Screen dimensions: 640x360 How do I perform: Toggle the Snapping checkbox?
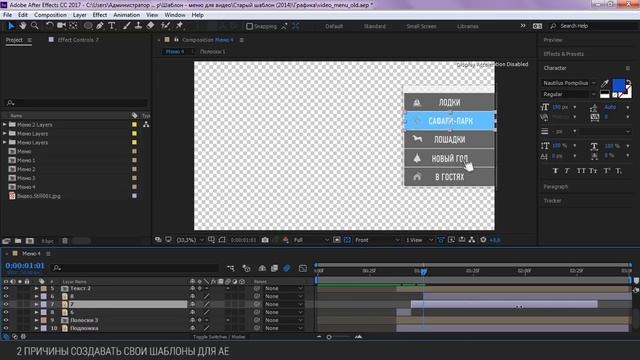point(249,26)
